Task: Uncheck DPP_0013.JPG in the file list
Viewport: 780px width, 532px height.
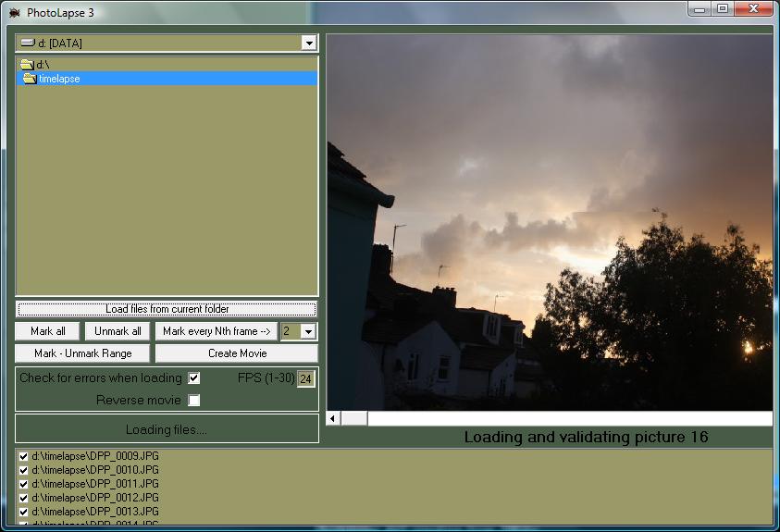Action: (x=23, y=512)
